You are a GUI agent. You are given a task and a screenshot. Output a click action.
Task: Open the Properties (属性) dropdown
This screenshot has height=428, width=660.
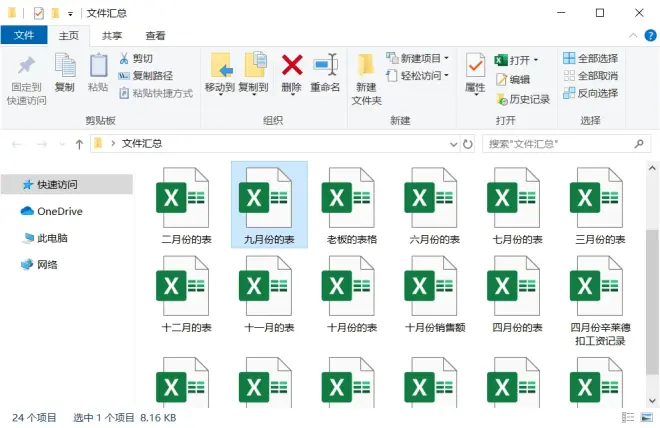pos(475,95)
